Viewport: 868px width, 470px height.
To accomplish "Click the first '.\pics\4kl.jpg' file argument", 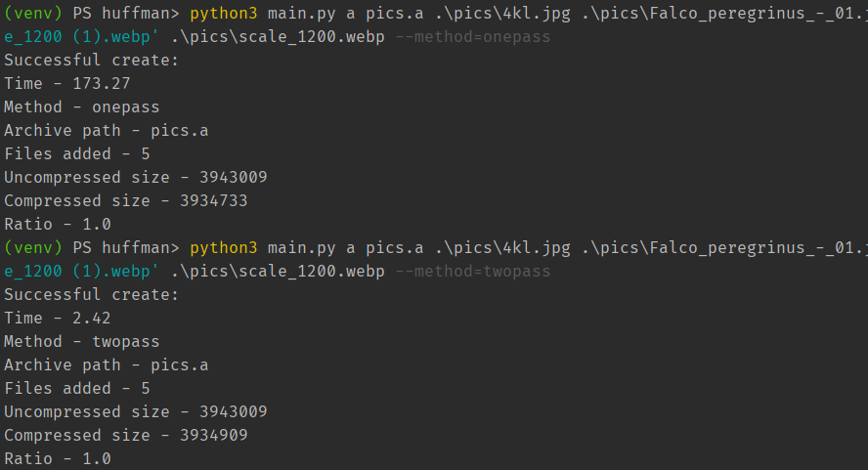I will pos(502,14).
